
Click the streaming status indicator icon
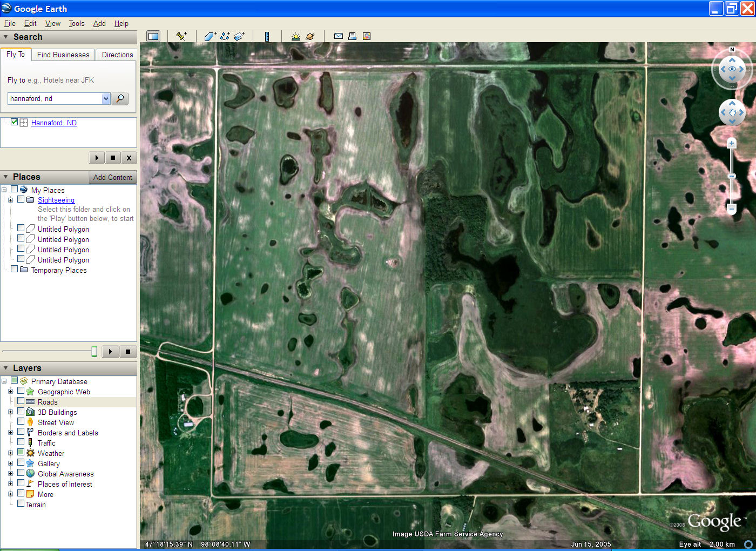[x=748, y=544]
